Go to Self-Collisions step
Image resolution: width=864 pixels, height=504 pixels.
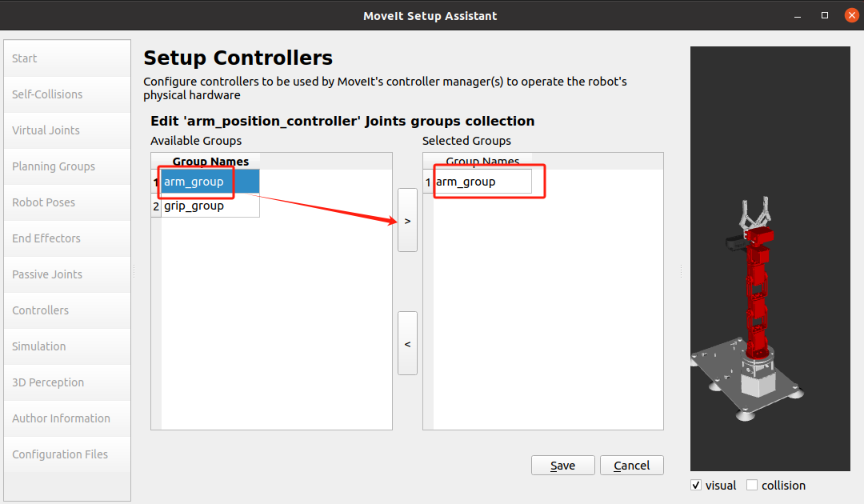(67, 94)
